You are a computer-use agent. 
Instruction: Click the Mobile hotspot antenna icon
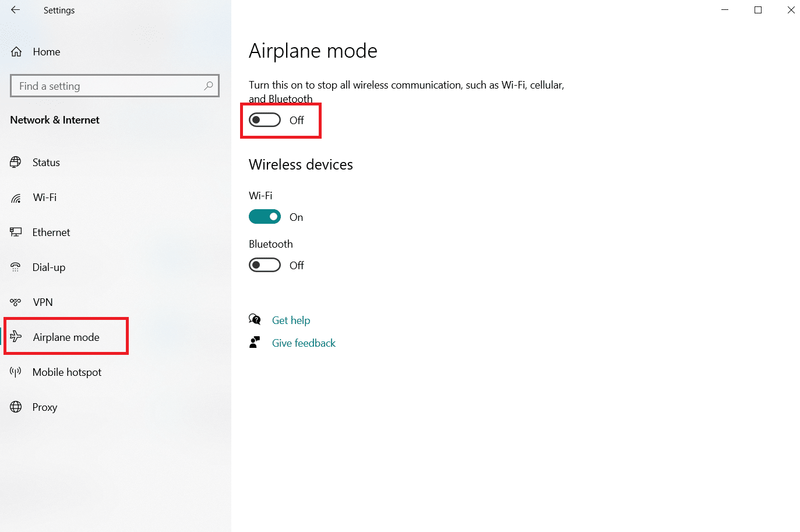[16, 372]
